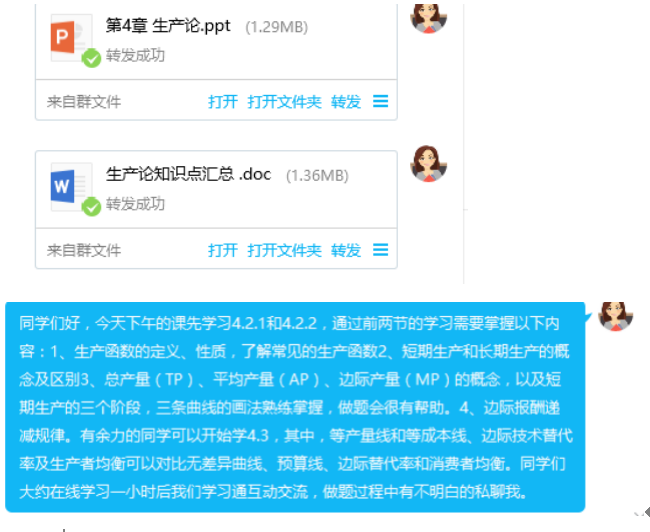
Task: Open the 生产论知识点汇总.doc via 打开 link
Action: [223, 250]
